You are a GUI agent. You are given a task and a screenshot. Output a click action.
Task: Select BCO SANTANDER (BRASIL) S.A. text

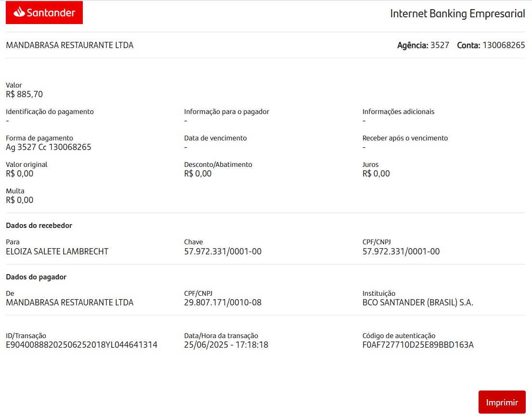tap(418, 303)
